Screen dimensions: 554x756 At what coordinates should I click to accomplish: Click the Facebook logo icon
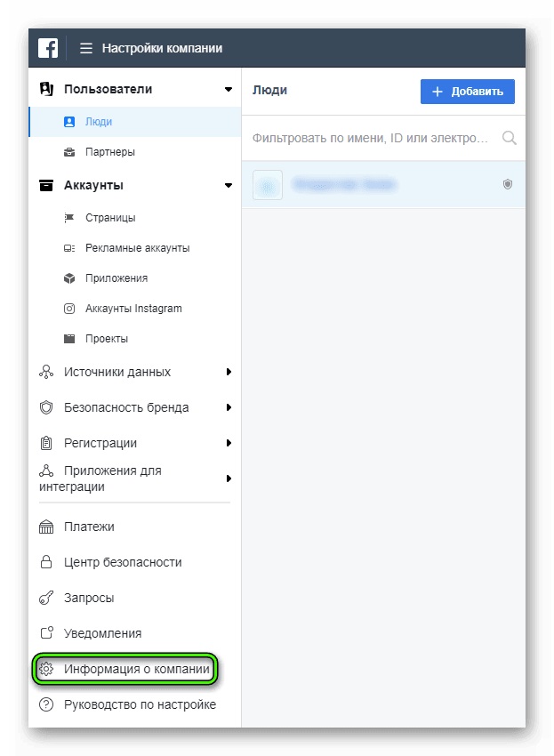coord(48,48)
